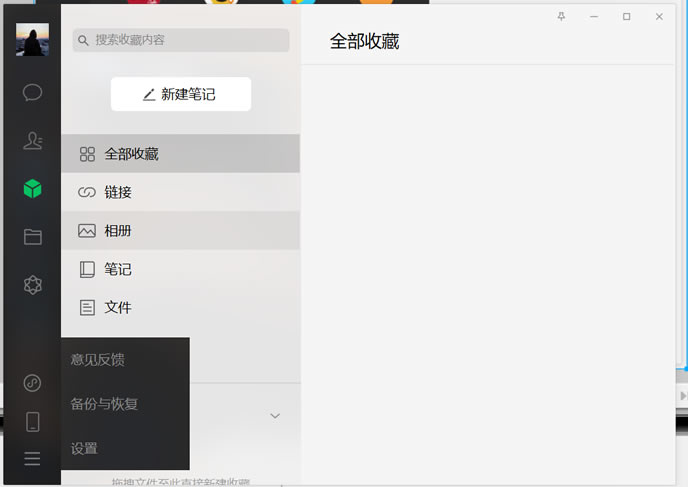Choose 设置 from popup menu
Image resolution: width=688 pixels, height=487 pixels.
[x=125, y=448]
